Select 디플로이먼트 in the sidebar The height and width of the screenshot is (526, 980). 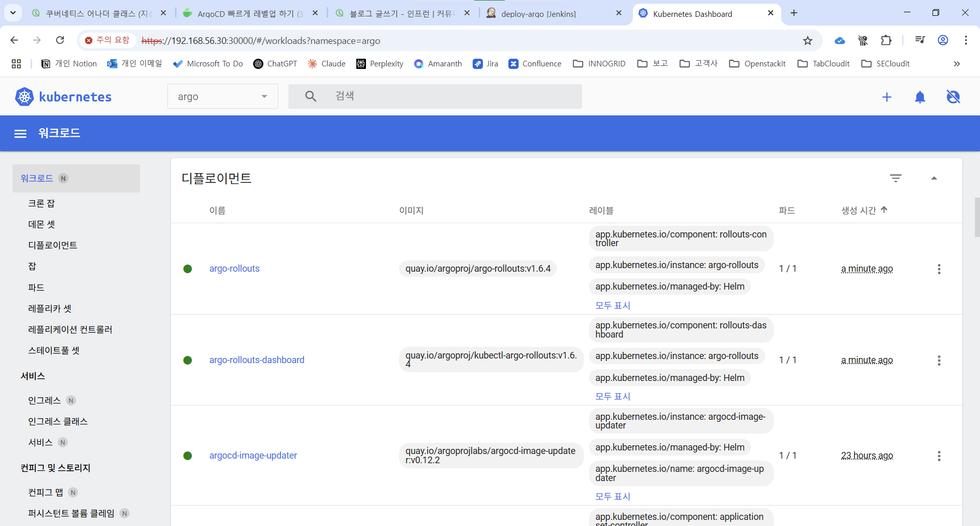click(53, 245)
